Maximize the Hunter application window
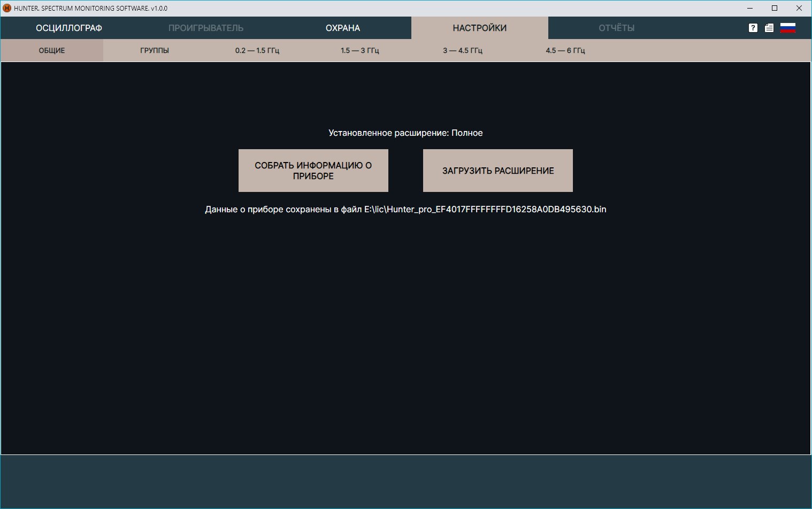The image size is (812, 509). click(774, 8)
